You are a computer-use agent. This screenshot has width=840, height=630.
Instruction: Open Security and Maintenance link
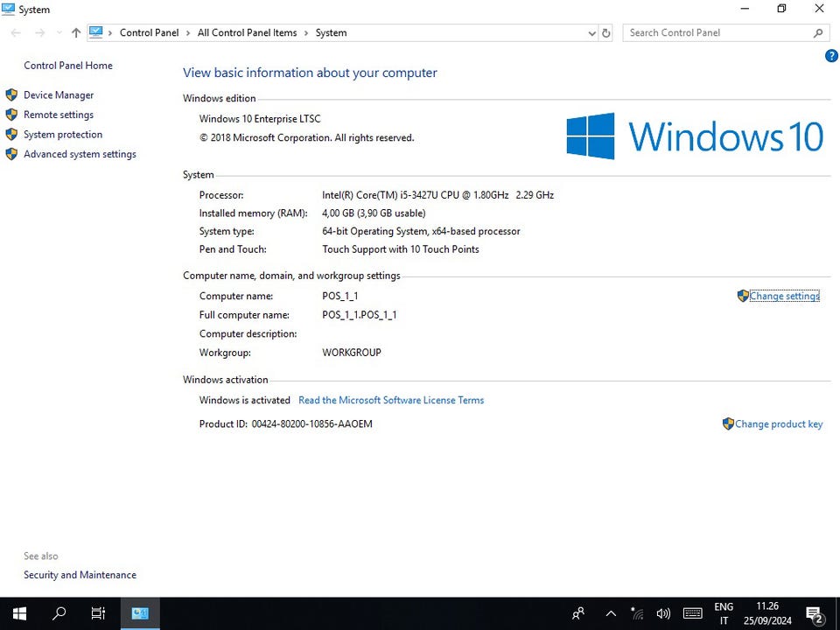pos(80,575)
